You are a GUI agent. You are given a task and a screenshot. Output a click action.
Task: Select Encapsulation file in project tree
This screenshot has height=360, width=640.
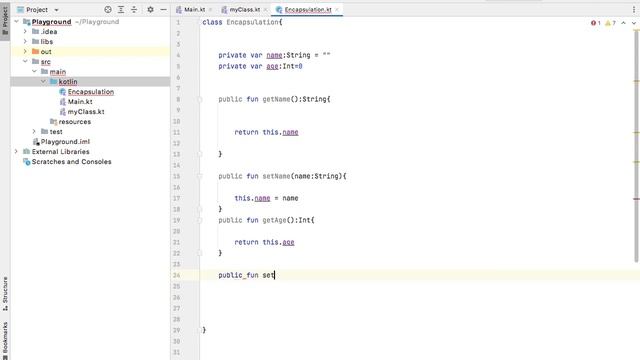click(91, 91)
